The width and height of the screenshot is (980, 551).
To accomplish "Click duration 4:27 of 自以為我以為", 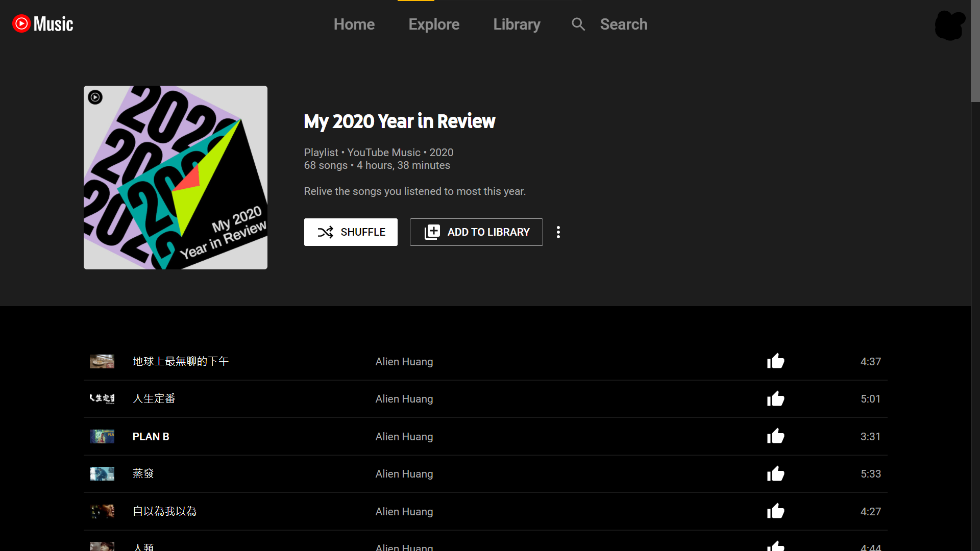I will [x=871, y=512].
